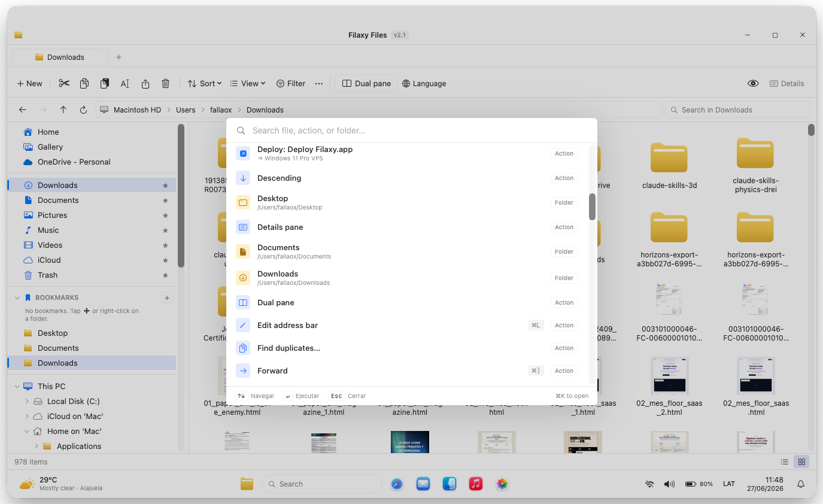Select Edit address bar action
Screen dimensions: 823x504
point(407,325)
